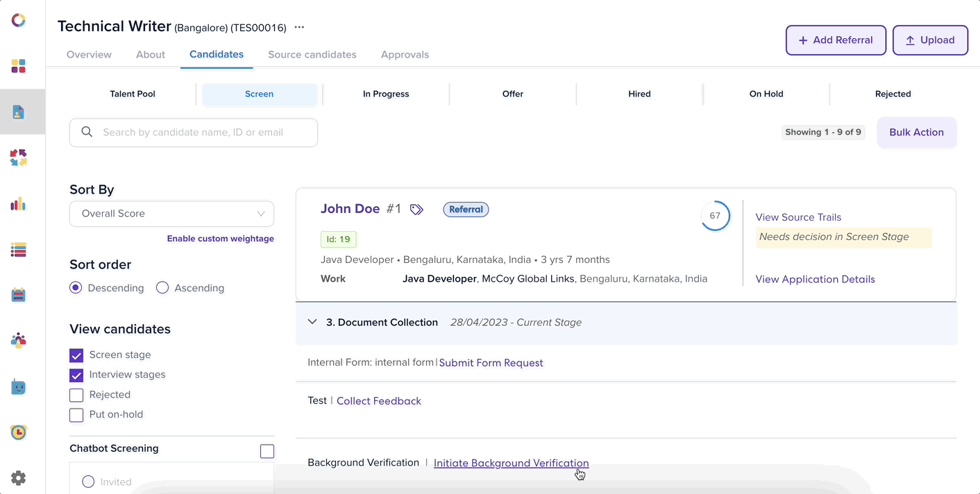Viewport: 980px width, 494px height.
Task: Open the settings gear icon in sidebar
Action: 19,478
